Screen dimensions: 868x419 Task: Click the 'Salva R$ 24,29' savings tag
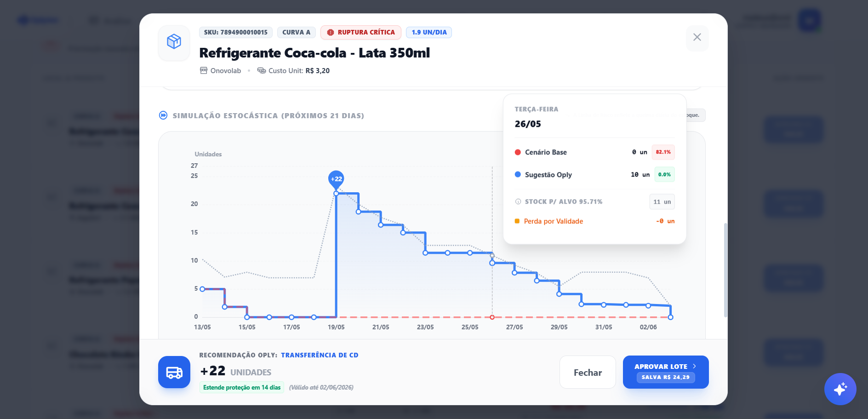(666, 377)
